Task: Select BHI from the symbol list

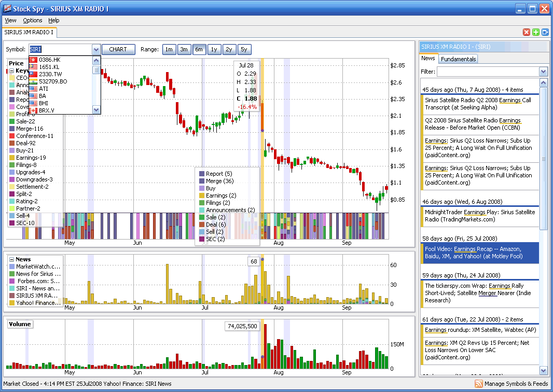Action: point(61,103)
